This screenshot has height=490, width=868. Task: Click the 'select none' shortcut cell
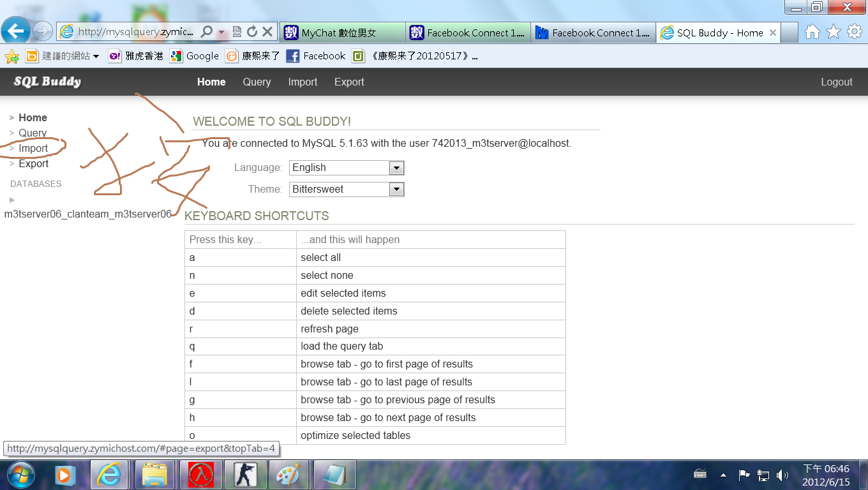[x=431, y=275]
